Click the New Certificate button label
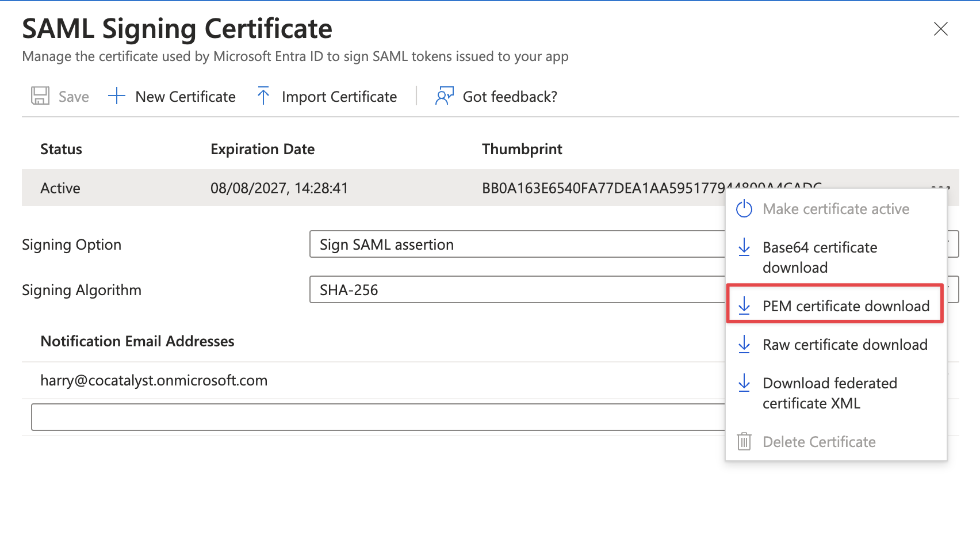 pyautogui.click(x=185, y=97)
